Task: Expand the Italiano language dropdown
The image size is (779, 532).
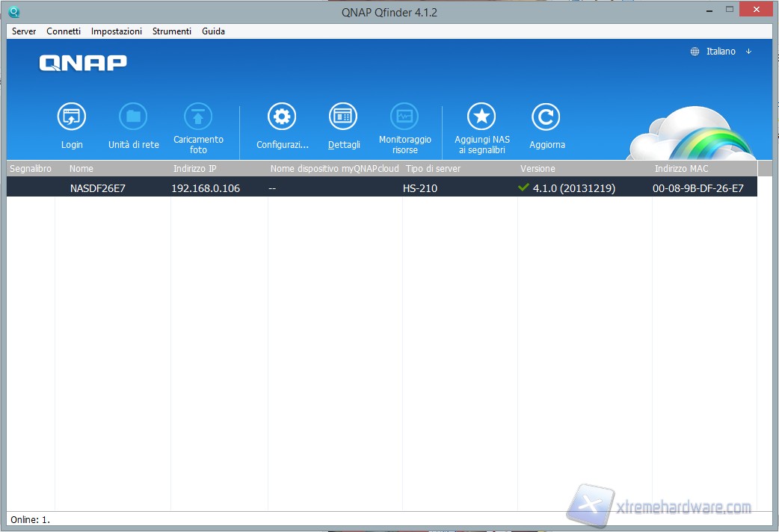Action: tap(721, 52)
